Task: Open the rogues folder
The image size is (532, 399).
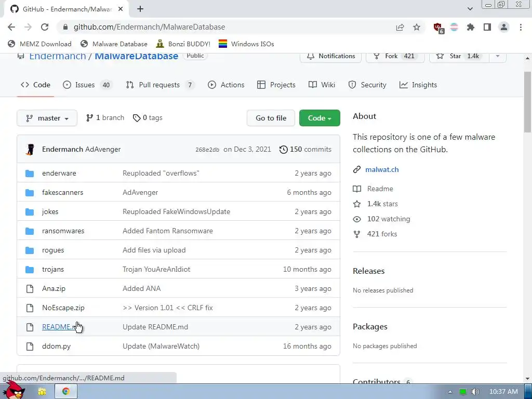Action: [53, 250]
